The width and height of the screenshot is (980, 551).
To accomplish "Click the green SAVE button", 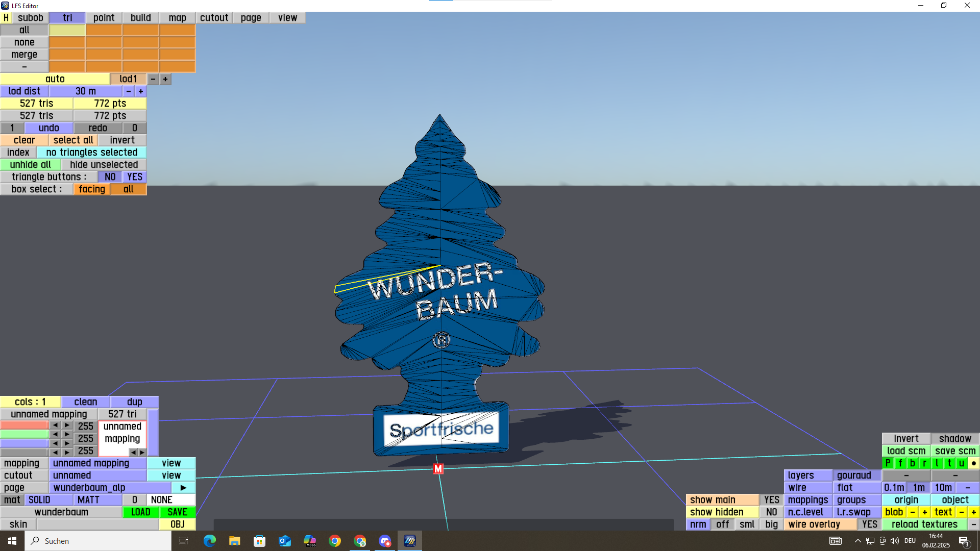I will click(177, 512).
